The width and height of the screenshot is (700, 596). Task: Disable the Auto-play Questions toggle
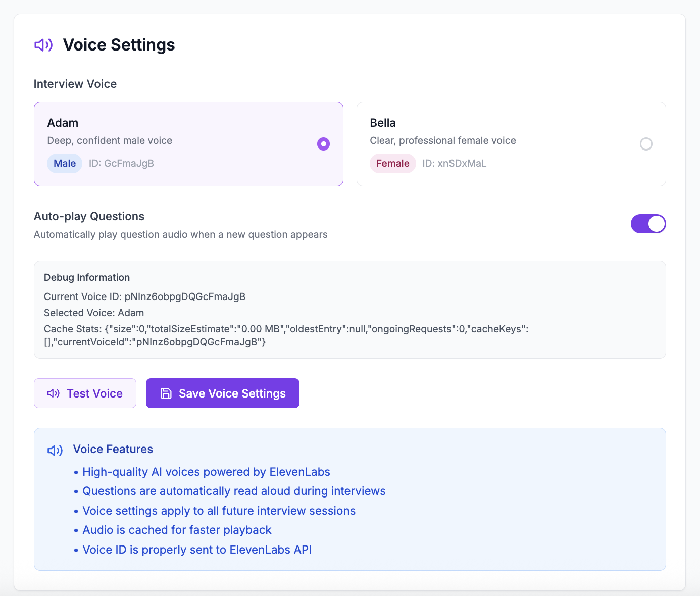648,224
